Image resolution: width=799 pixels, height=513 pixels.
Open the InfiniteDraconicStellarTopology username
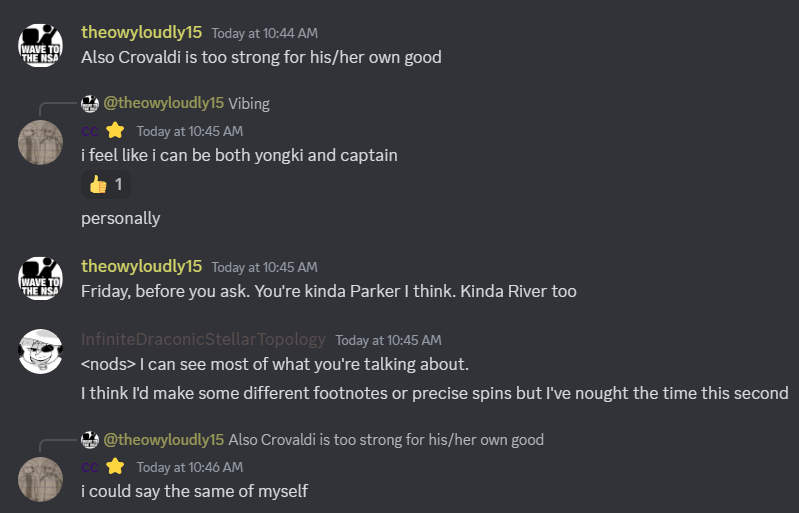203,339
